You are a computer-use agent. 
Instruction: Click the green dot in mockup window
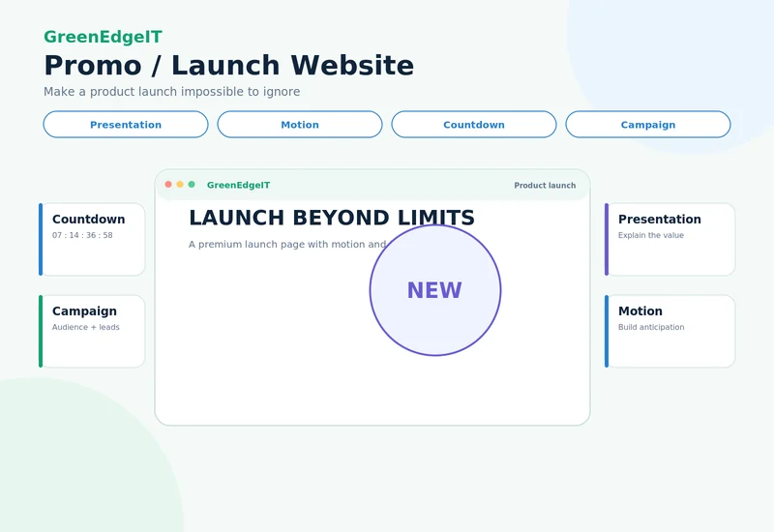tap(192, 184)
